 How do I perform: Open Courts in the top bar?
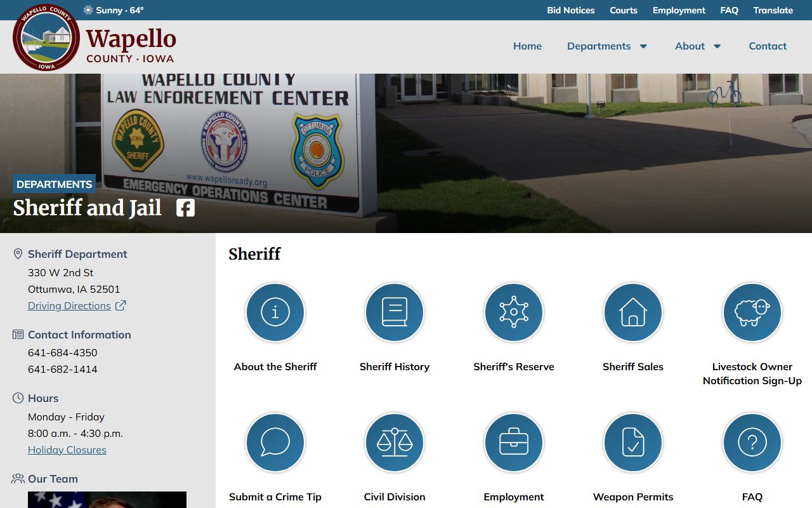624,10
